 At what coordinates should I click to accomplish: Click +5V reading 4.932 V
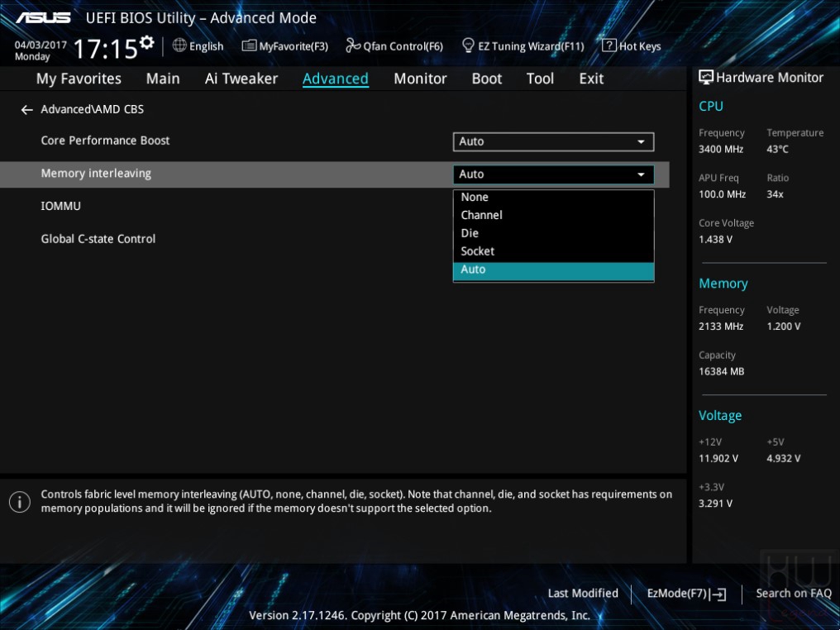pyautogui.click(x=783, y=459)
